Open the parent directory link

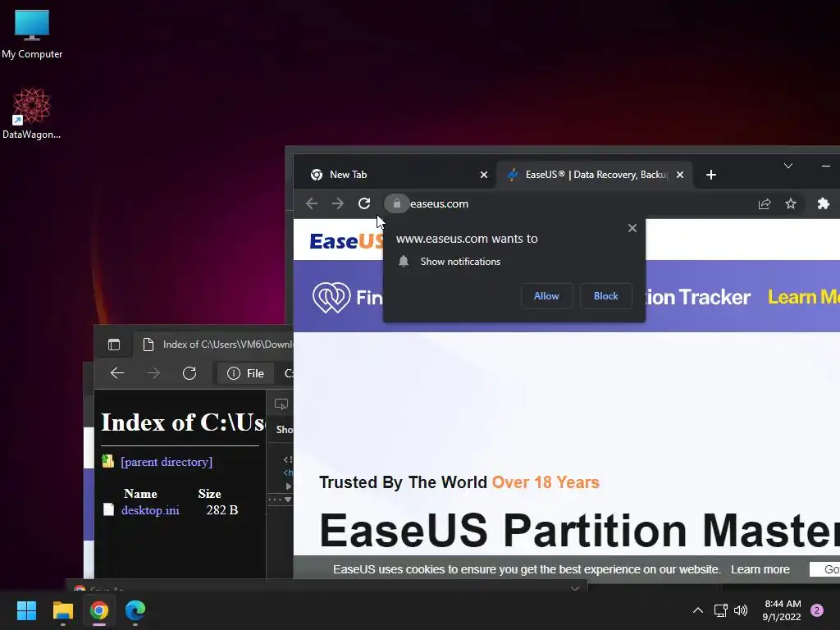tap(167, 462)
